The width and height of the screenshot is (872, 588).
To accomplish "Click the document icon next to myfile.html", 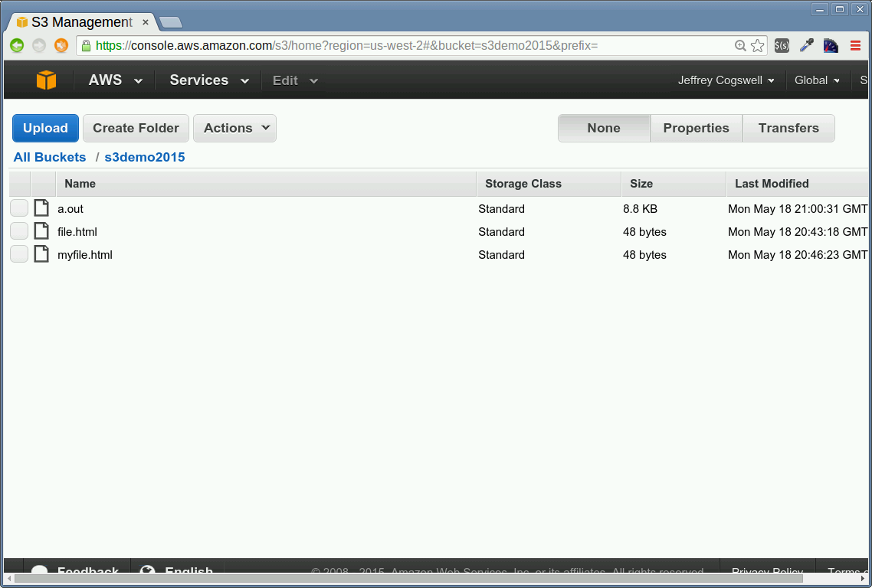I will (41, 253).
